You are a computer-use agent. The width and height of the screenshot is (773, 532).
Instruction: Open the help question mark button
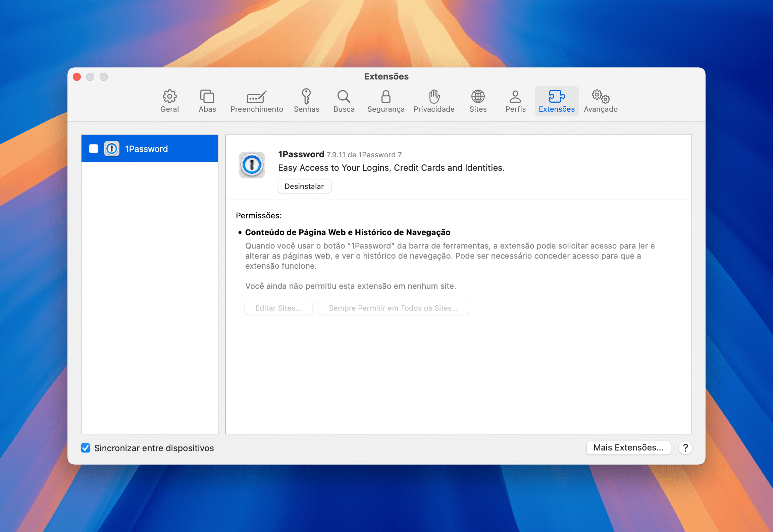(x=685, y=447)
